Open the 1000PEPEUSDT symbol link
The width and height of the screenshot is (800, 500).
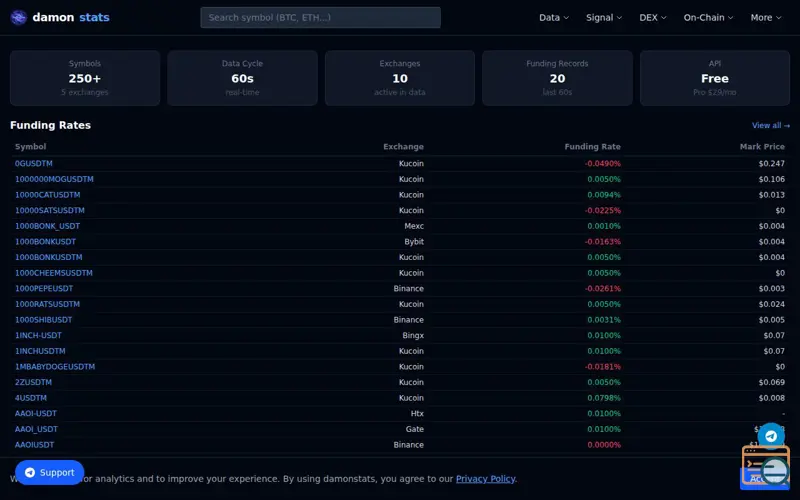[44, 289]
